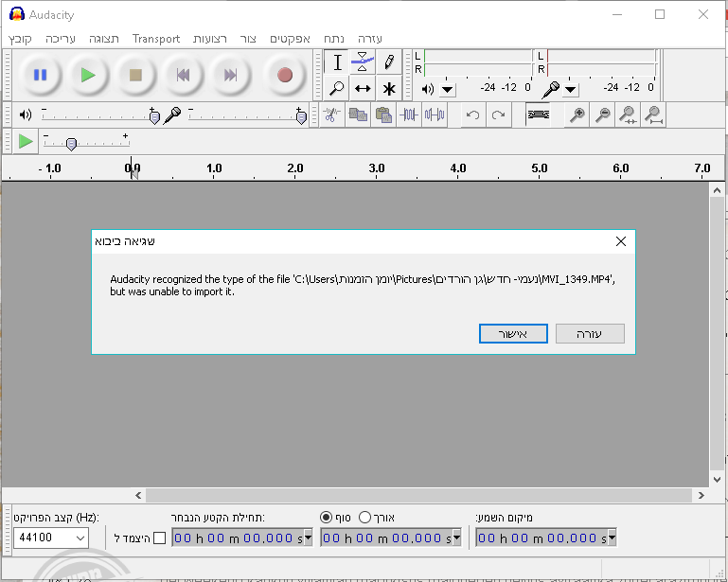Click the Redo arrow icon

click(x=499, y=115)
